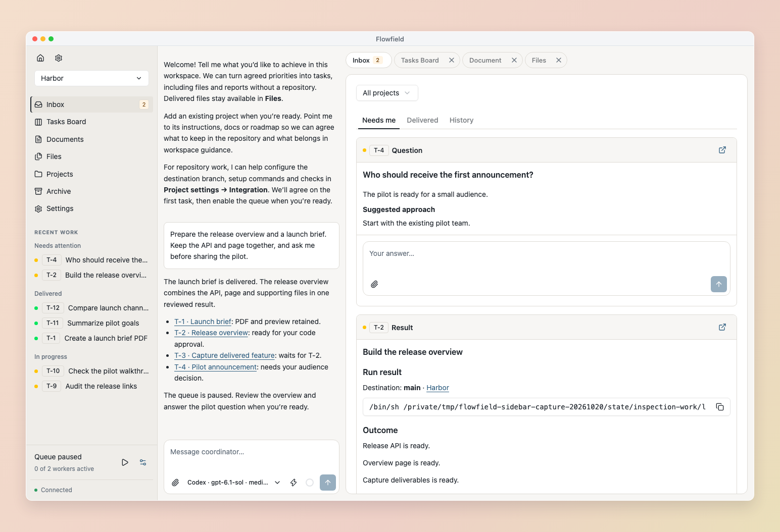Screen dimensions: 780x532
Task: Follow the Harbor destination link
Action: [437, 388]
